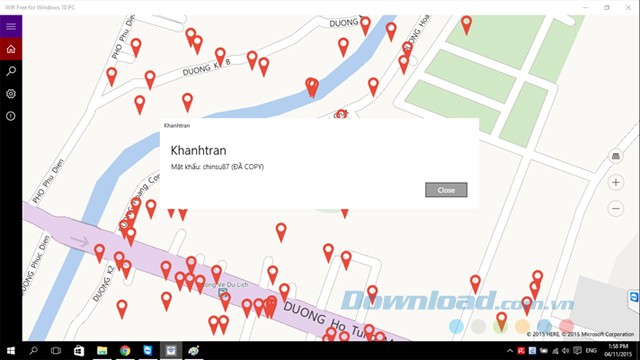Open TeamViewer from the taskbar
The image size is (640, 360).
click(x=148, y=351)
